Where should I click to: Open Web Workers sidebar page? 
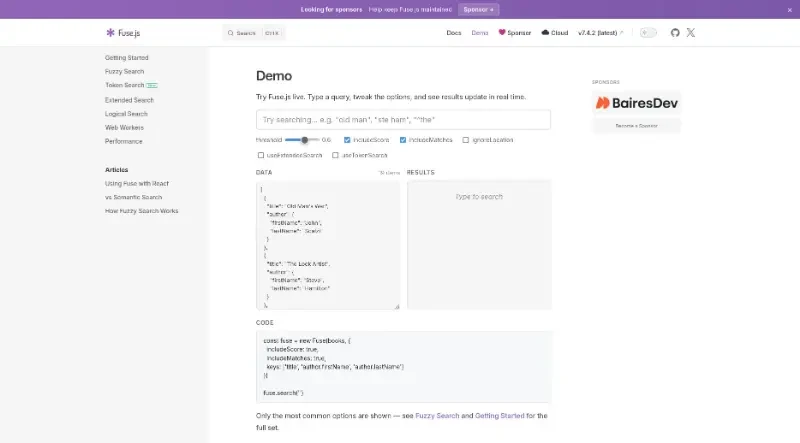pos(124,128)
